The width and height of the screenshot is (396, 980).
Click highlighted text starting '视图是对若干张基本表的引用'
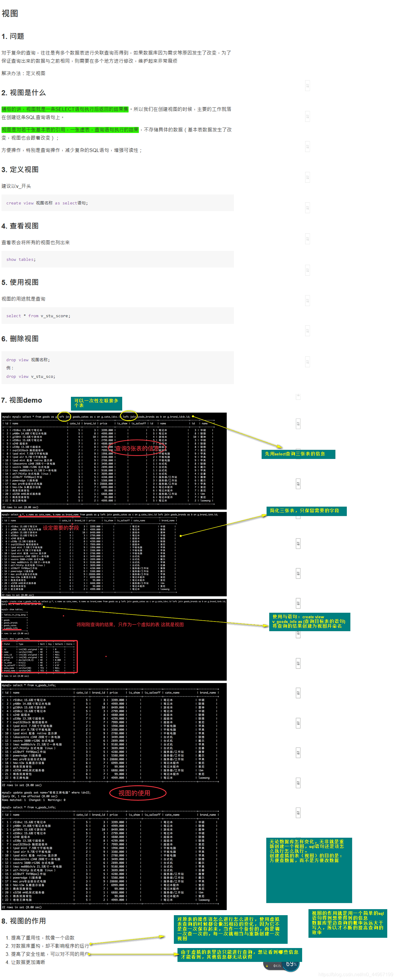(70, 130)
